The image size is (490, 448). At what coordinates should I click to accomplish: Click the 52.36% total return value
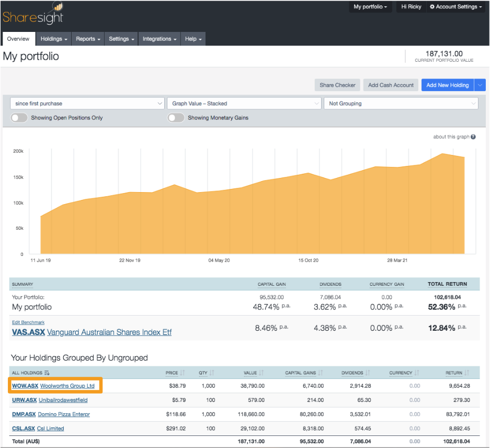[441, 307]
